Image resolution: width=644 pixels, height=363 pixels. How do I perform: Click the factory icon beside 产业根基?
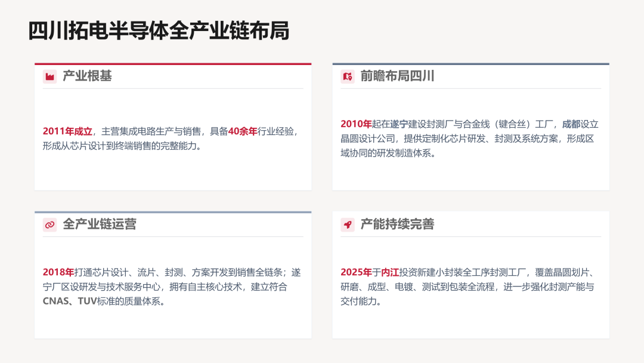click(49, 76)
